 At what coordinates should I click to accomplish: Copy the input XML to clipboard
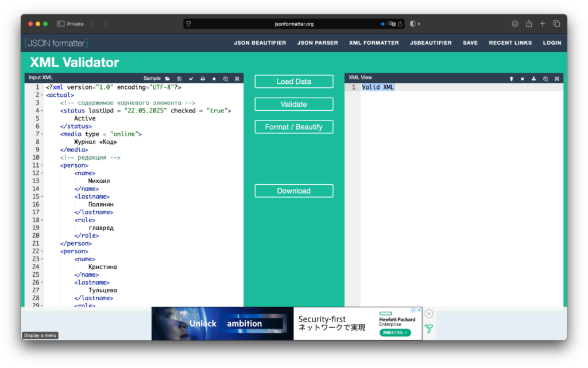(226, 79)
